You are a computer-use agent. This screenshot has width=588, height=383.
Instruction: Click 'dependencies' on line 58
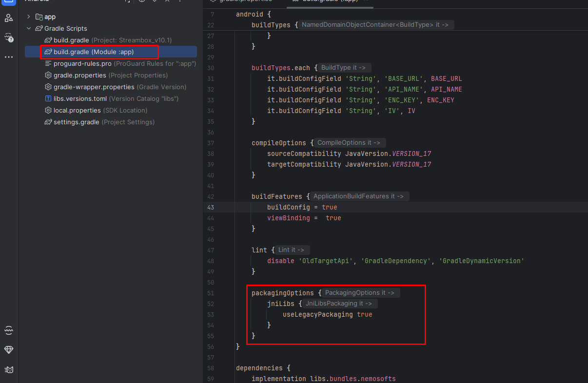pyautogui.click(x=259, y=368)
